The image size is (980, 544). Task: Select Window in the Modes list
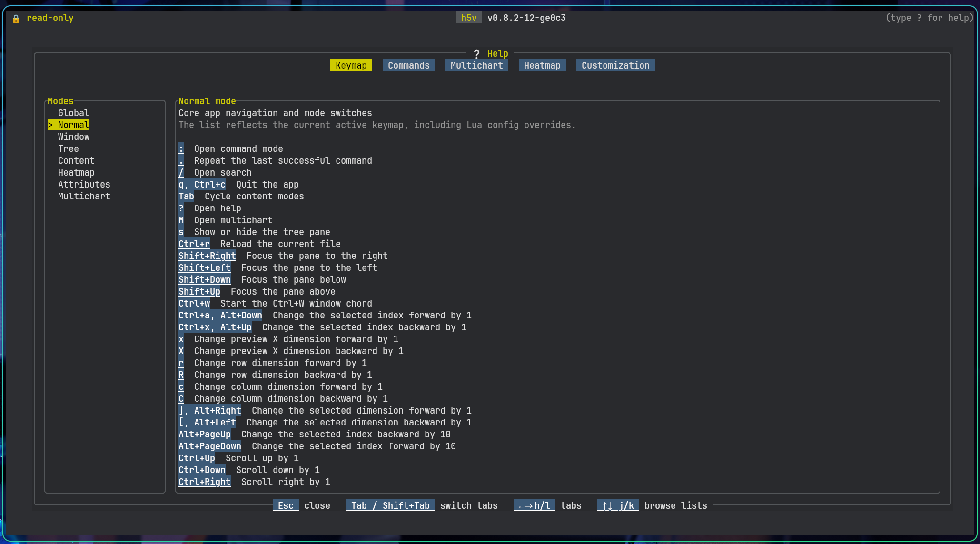coord(74,137)
